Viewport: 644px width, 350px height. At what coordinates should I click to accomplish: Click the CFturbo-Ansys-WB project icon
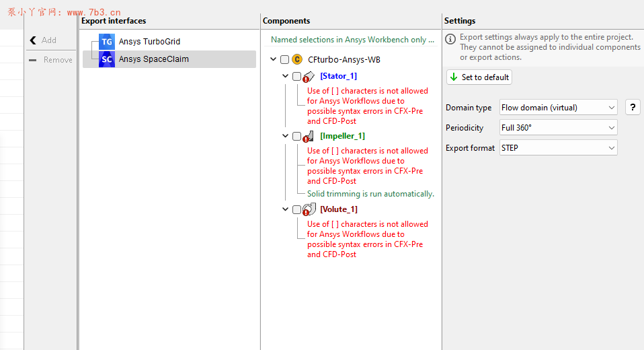(x=297, y=60)
